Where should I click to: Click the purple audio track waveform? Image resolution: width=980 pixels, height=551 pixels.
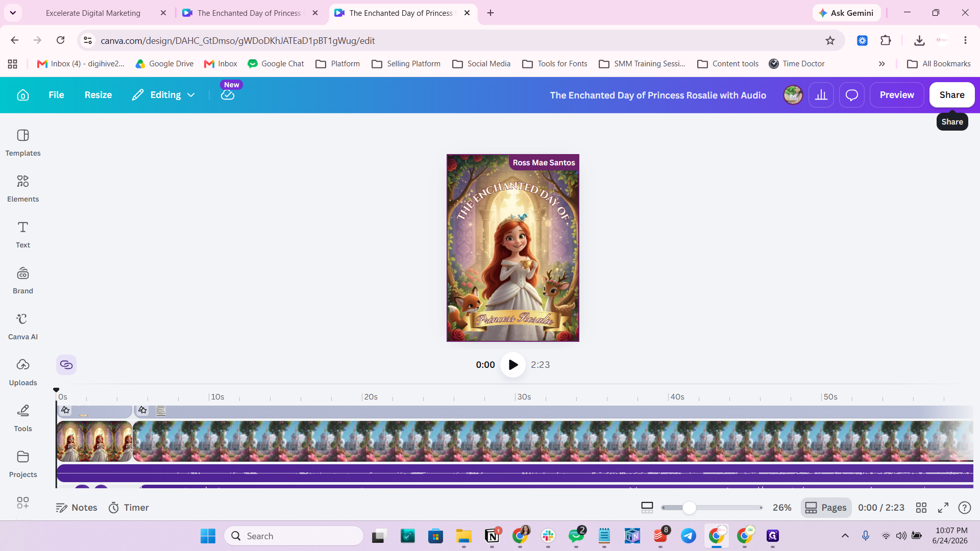coord(514,473)
